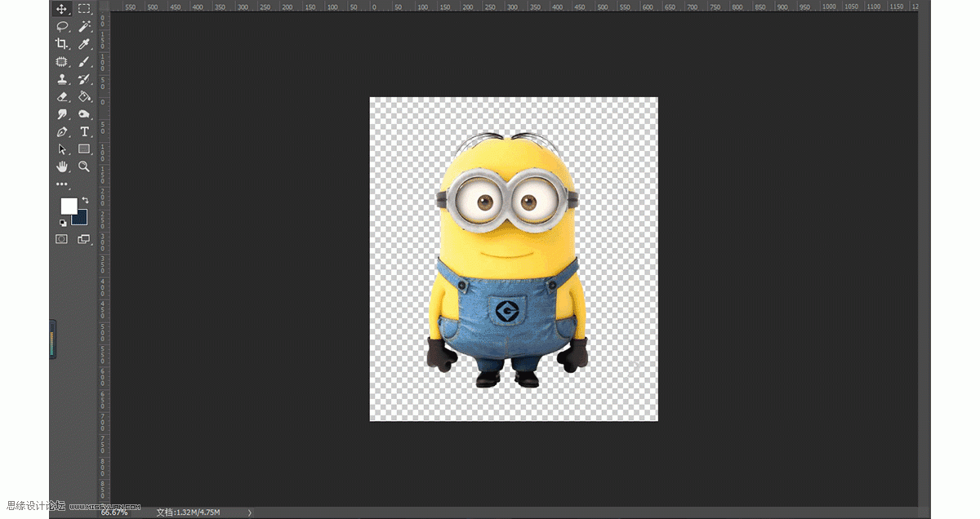Select the Pen tool
980x519 pixels.
62,131
